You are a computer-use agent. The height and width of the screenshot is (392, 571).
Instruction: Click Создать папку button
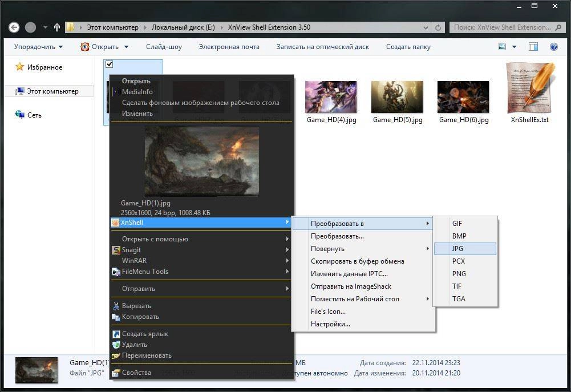click(x=408, y=47)
